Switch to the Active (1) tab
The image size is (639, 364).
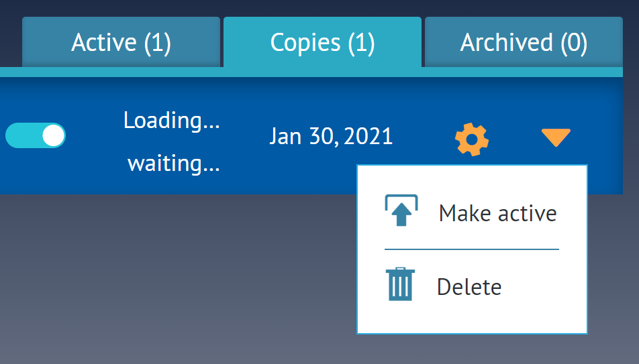coord(121,42)
